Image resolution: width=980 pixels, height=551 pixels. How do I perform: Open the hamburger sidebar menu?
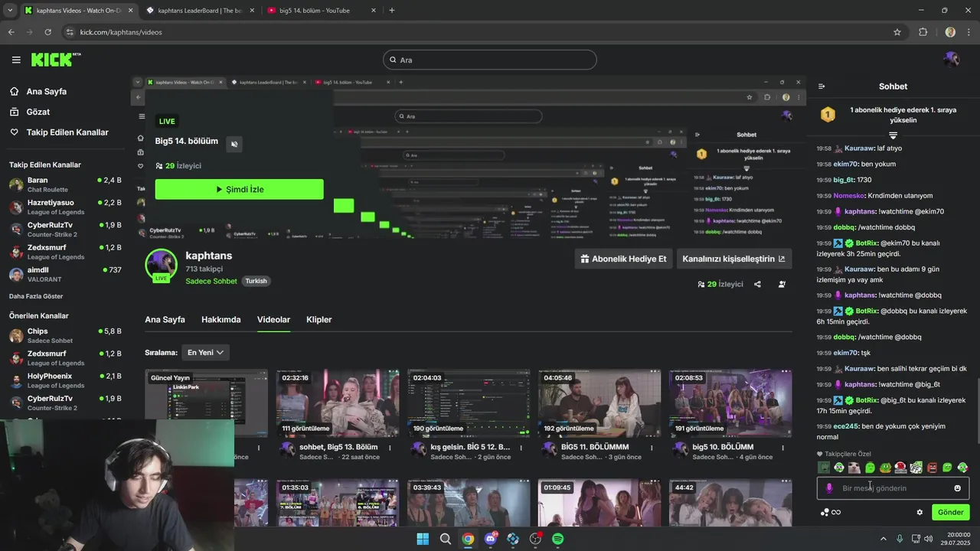(x=16, y=60)
